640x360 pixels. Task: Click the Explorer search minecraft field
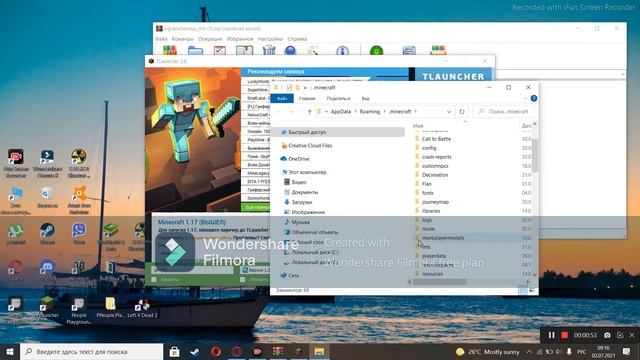point(503,111)
